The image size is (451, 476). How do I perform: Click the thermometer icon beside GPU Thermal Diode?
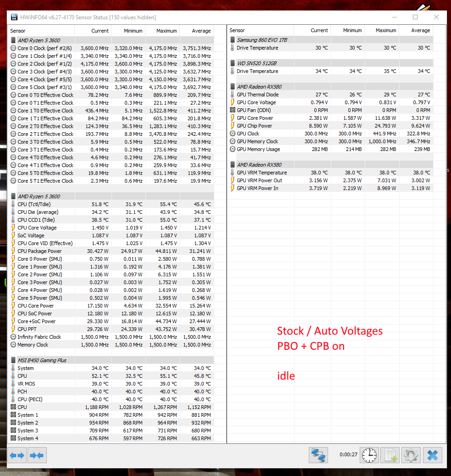coord(233,95)
